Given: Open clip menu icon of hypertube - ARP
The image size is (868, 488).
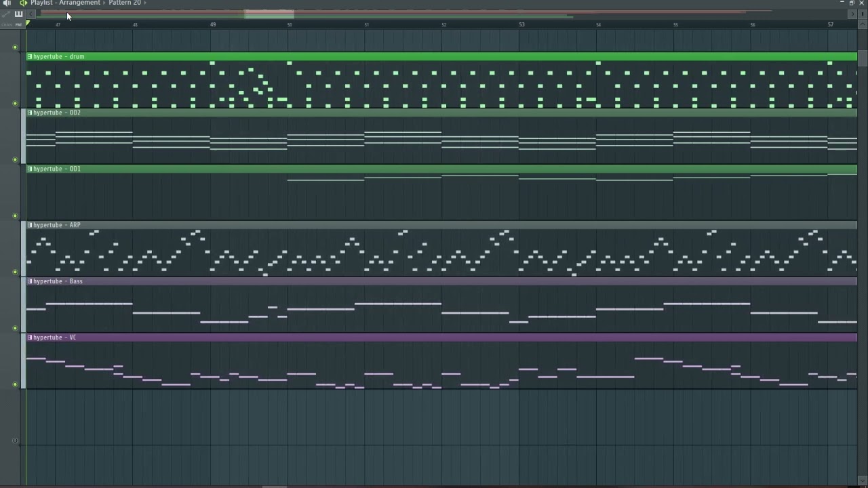Looking at the screenshot, I should (x=29, y=225).
